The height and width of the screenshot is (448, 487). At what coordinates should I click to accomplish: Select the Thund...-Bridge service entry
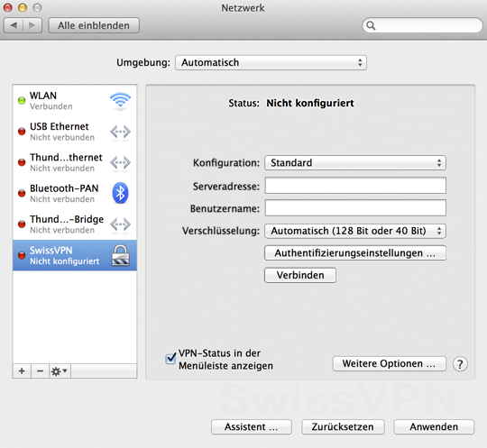point(75,224)
